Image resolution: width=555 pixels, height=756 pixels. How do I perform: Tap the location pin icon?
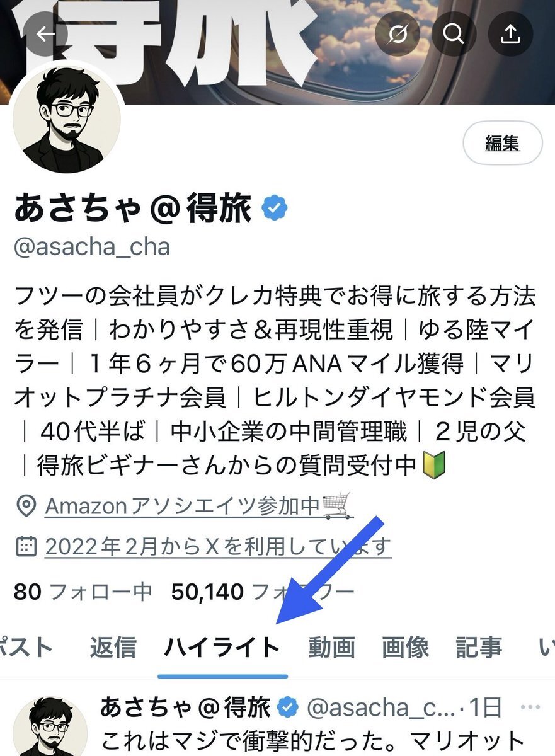(26, 507)
